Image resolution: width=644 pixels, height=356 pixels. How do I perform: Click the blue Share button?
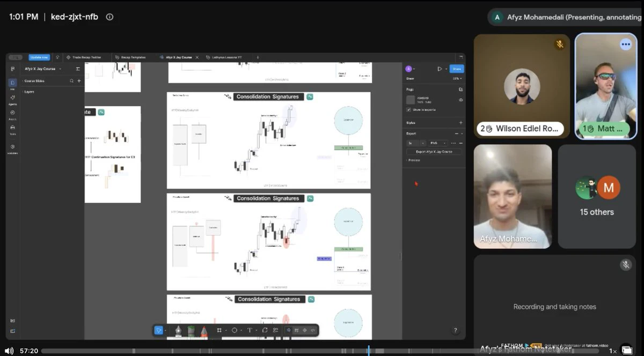[x=457, y=69]
